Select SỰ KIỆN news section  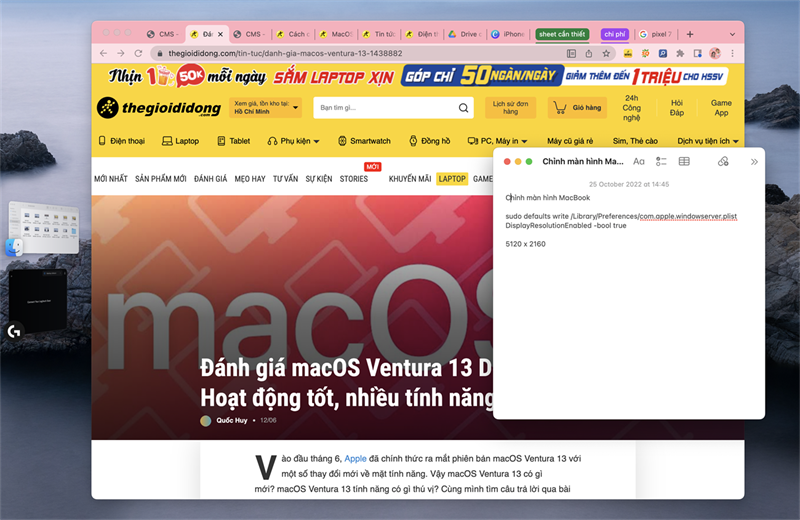point(319,179)
